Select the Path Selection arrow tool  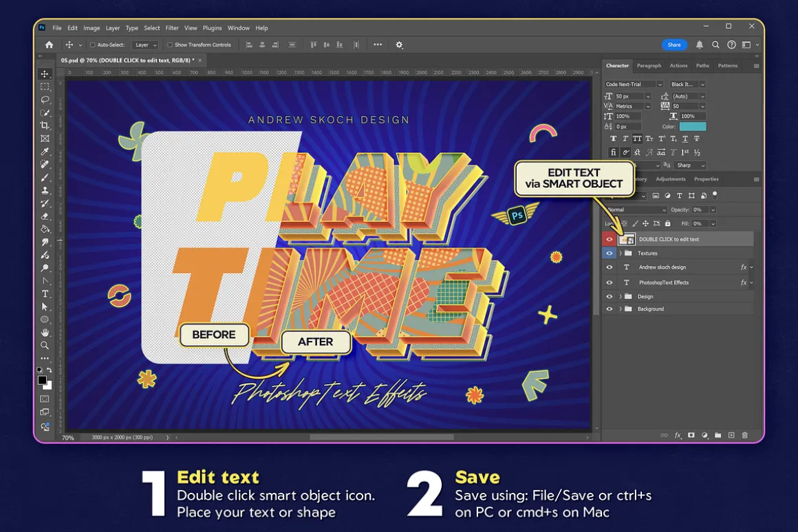45,307
